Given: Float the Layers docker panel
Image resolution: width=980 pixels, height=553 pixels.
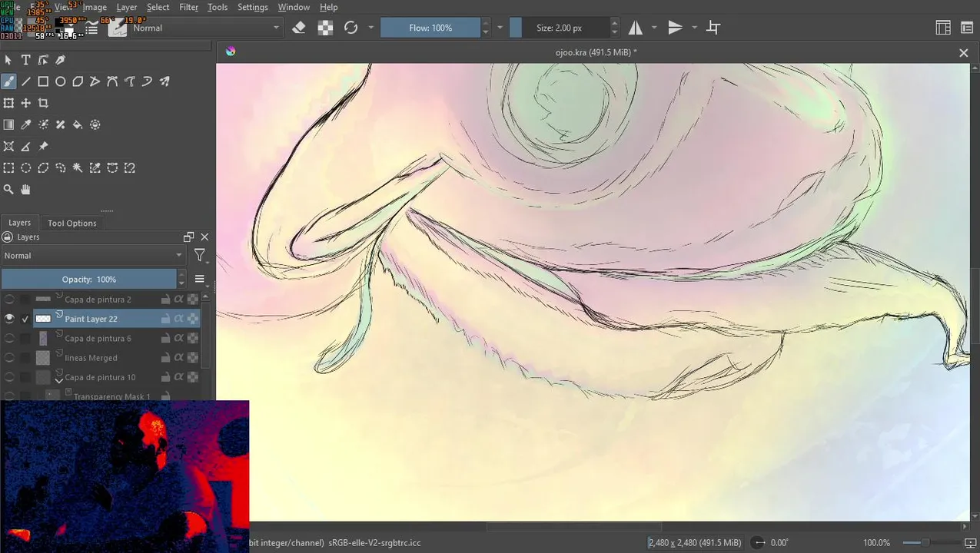Looking at the screenshot, I should [x=188, y=237].
